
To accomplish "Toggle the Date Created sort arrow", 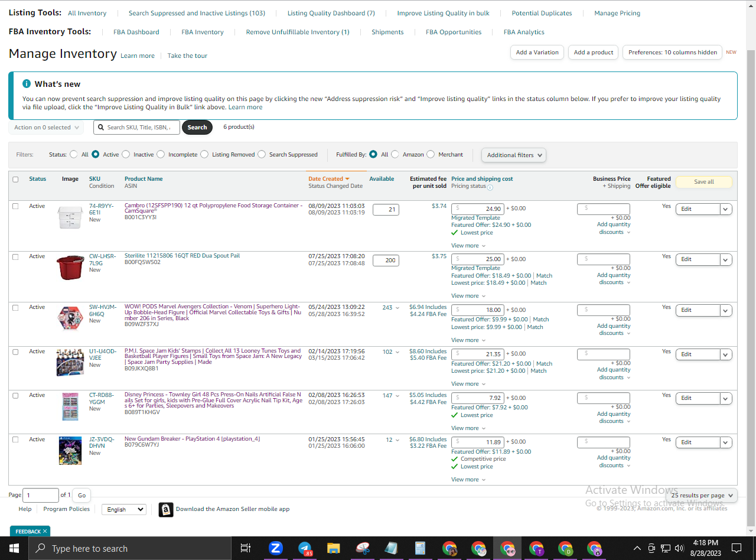I will (x=347, y=179).
